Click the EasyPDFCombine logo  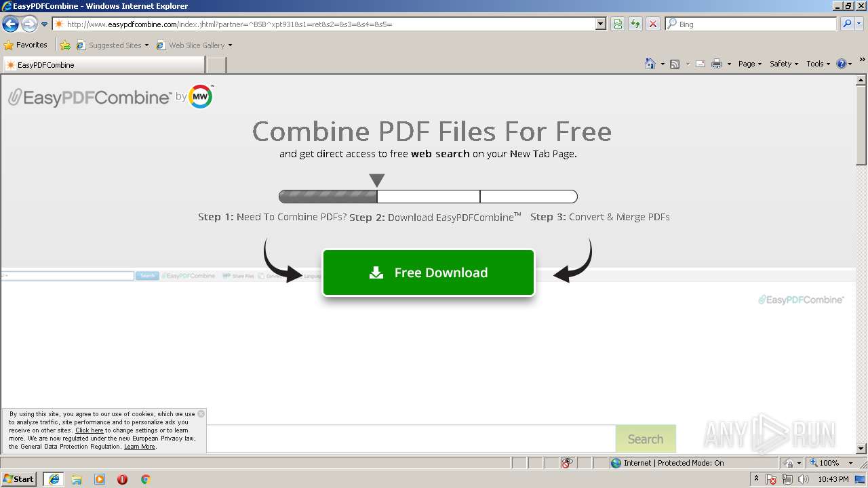[89, 98]
